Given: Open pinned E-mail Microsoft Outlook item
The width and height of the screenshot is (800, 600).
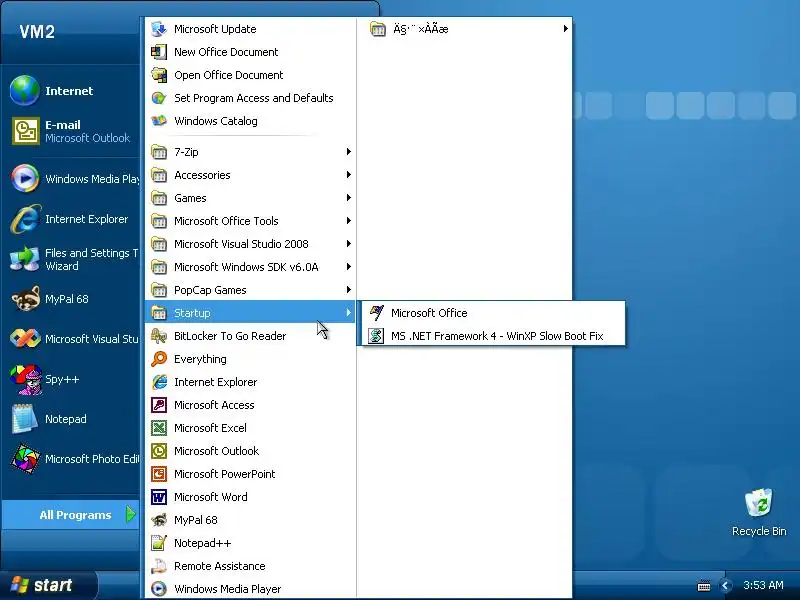Looking at the screenshot, I should pyautogui.click(x=70, y=131).
